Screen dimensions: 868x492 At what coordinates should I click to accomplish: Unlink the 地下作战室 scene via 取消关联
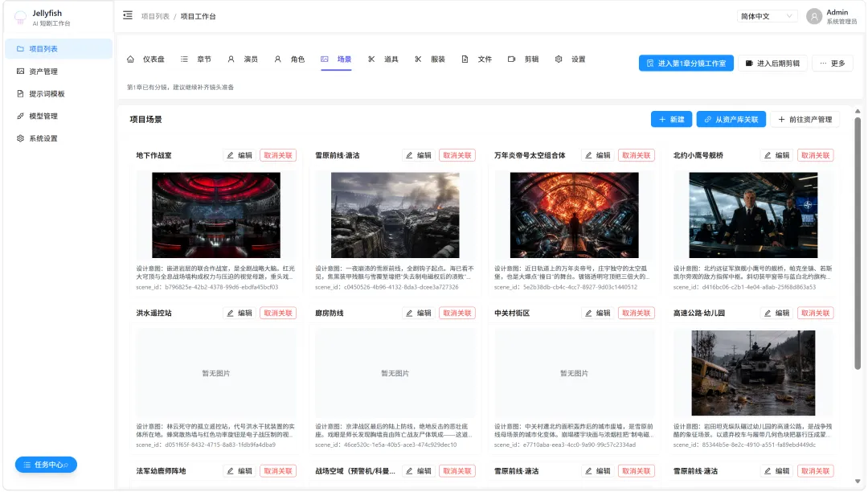[x=278, y=155]
